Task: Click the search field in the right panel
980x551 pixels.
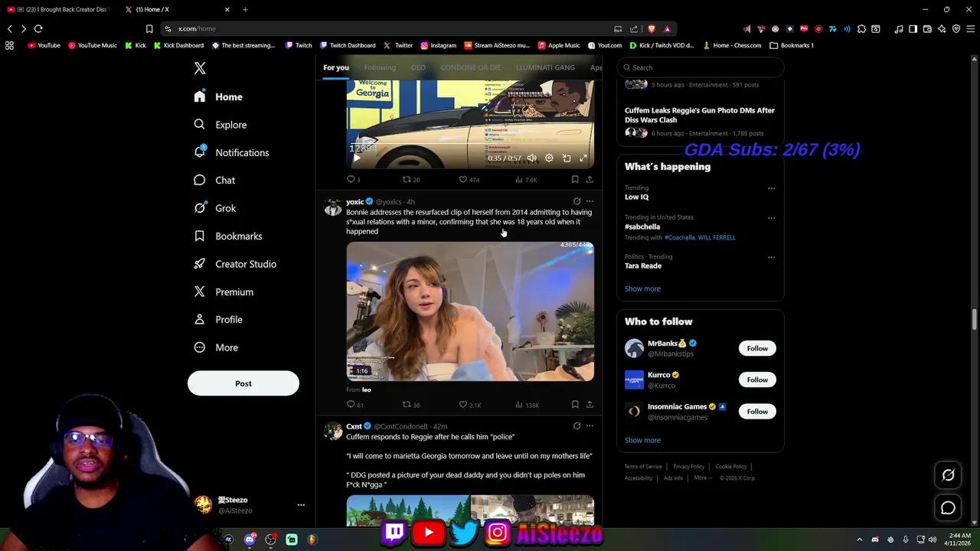Action: 699,67
